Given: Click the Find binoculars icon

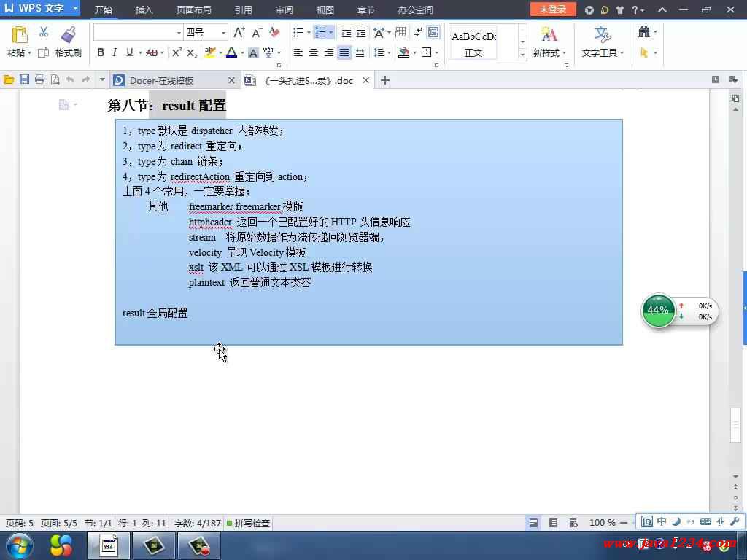Looking at the screenshot, I should pyautogui.click(x=644, y=32).
